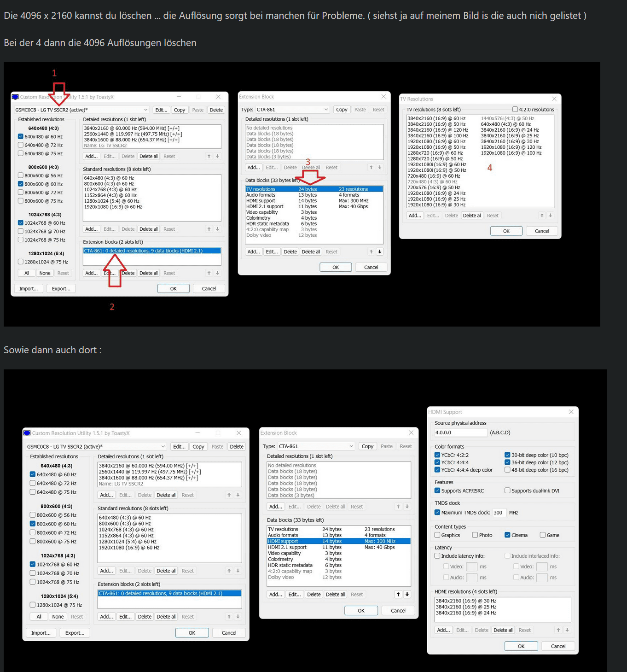Select the highlighted TV resolutions row in upper Extension Block
Viewport: 627px width, 672px height.
314,189
